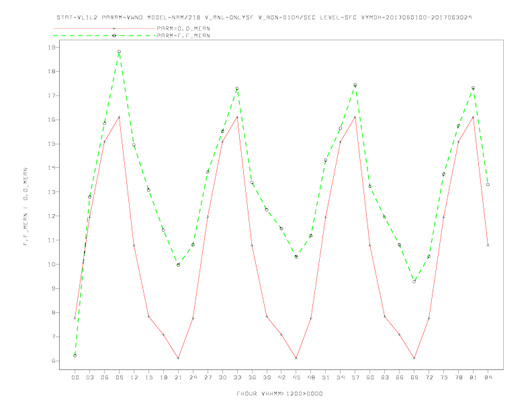Screen dimensions: 532x411
Task: Click x-axis tick label 51
Action: pos(326,377)
